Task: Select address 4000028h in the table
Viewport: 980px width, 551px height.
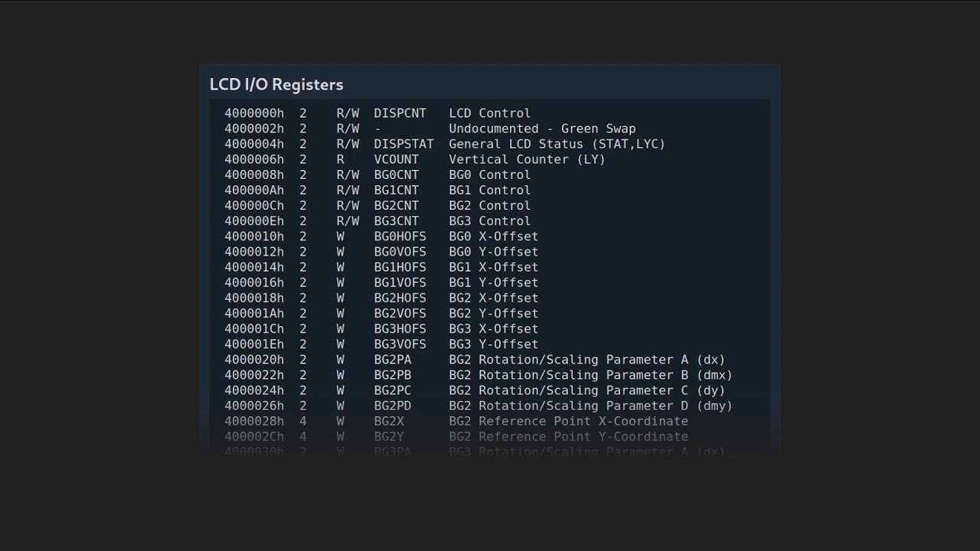Action: point(254,421)
